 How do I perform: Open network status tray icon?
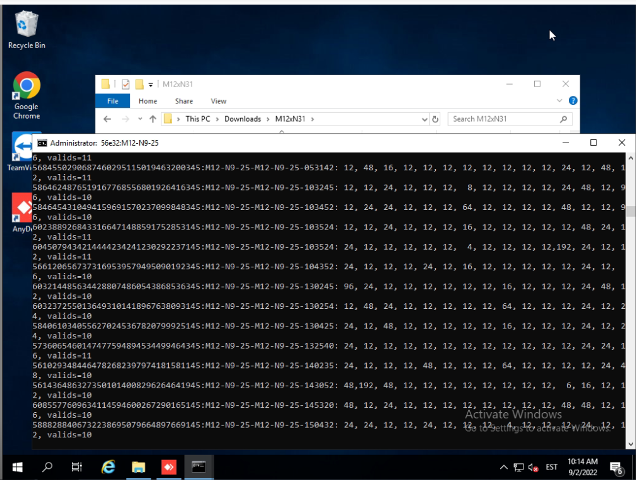(x=518, y=467)
